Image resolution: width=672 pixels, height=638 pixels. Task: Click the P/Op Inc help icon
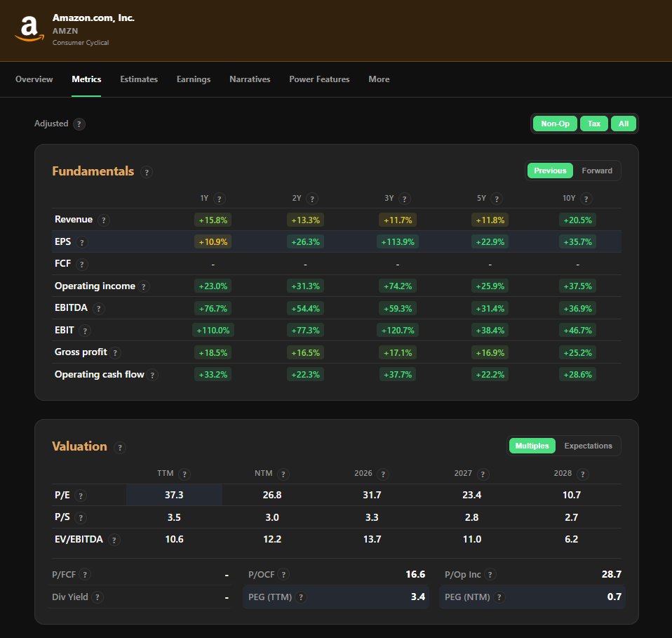pos(490,575)
